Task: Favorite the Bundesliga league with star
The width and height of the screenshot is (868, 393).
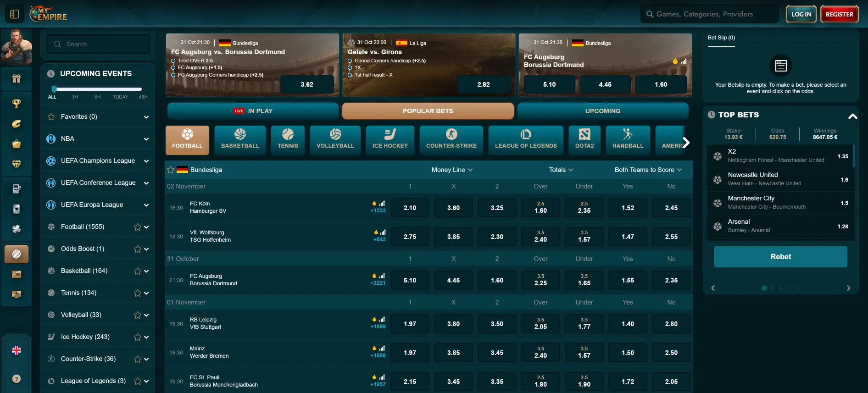Action: [x=171, y=170]
